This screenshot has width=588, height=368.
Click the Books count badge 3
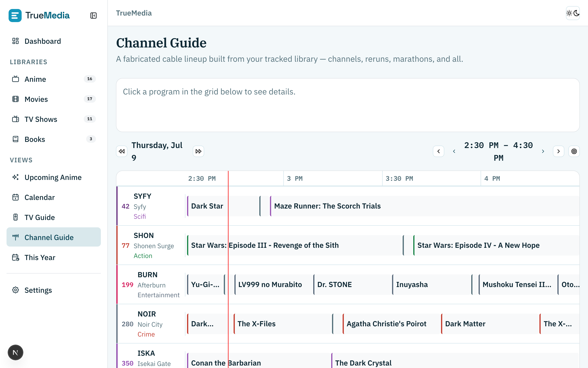[x=91, y=139]
